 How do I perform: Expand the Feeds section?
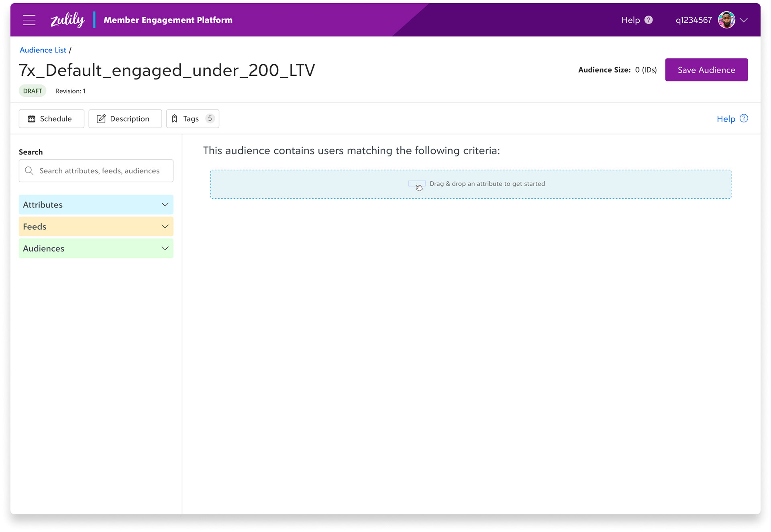coord(96,227)
